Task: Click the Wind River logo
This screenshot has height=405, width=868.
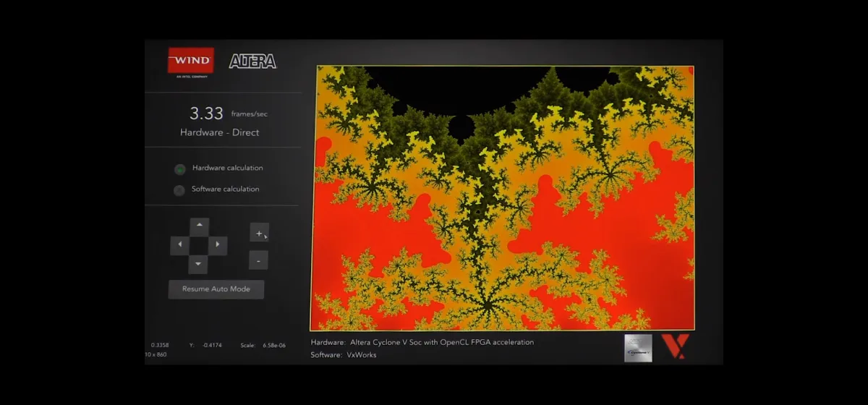Action: 190,61
